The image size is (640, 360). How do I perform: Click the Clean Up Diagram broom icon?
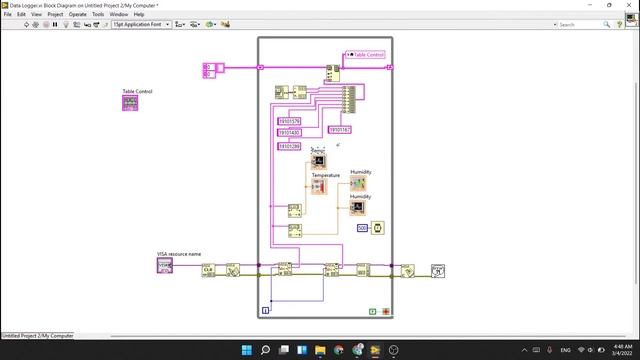(225, 24)
